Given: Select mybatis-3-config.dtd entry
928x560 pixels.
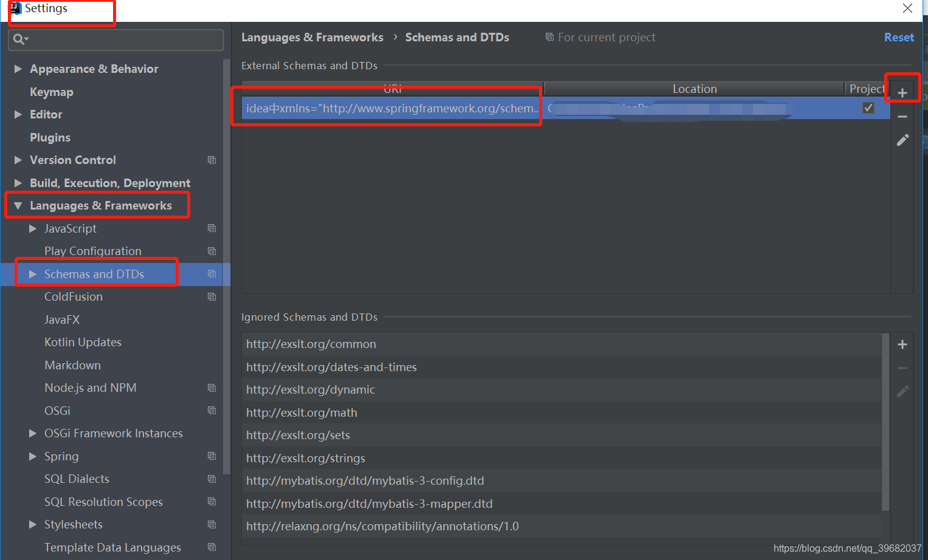Looking at the screenshot, I should tap(562, 480).
